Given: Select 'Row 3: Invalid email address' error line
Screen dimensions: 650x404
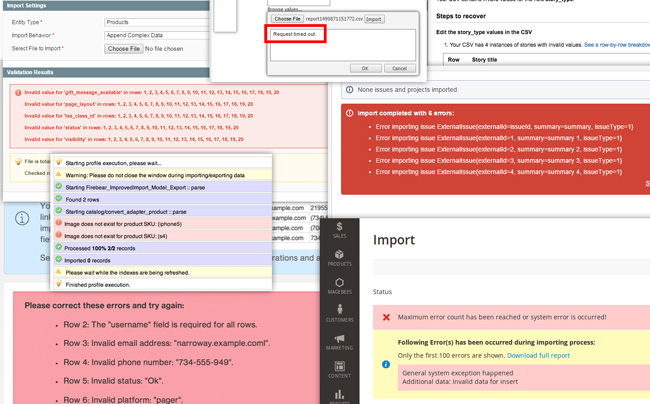Looking at the screenshot, I should point(167,343).
